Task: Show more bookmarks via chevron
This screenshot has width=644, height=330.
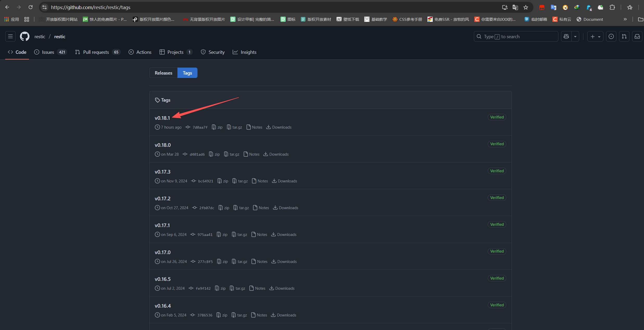Action: tap(625, 19)
